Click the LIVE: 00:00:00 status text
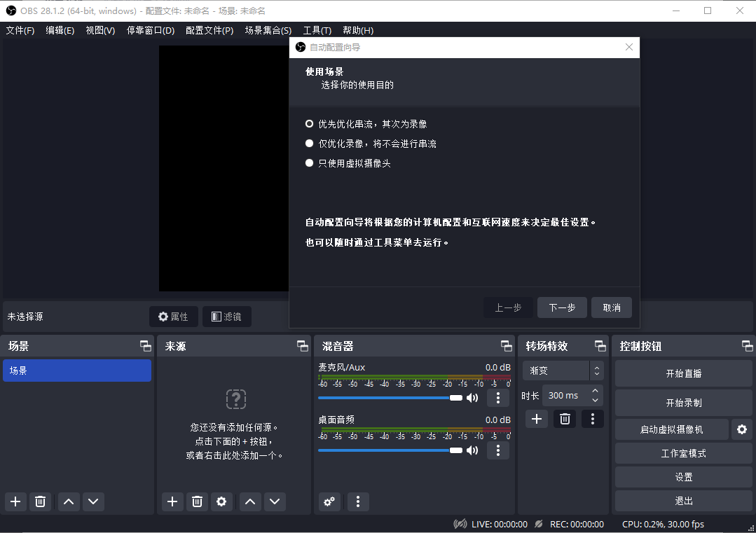This screenshot has width=756, height=533. click(500, 525)
